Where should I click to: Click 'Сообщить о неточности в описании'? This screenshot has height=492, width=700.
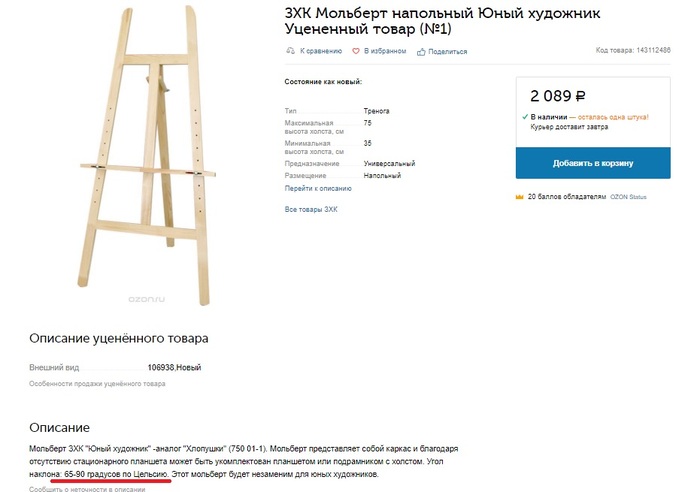[87, 489]
